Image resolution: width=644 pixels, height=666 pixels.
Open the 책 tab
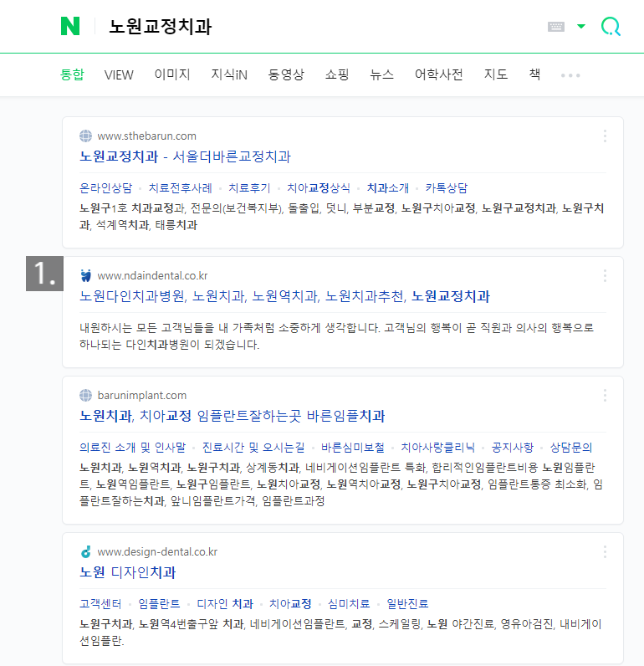click(x=534, y=74)
